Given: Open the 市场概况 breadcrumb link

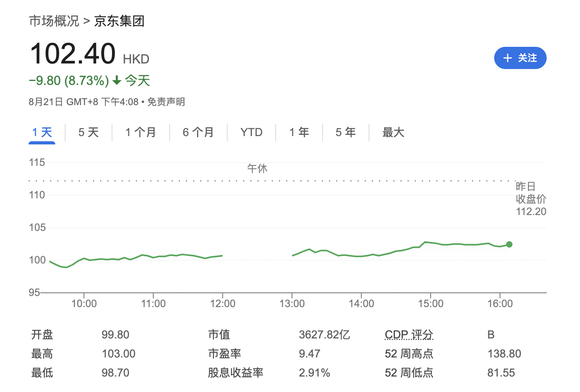Looking at the screenshot, I should 54,21.
